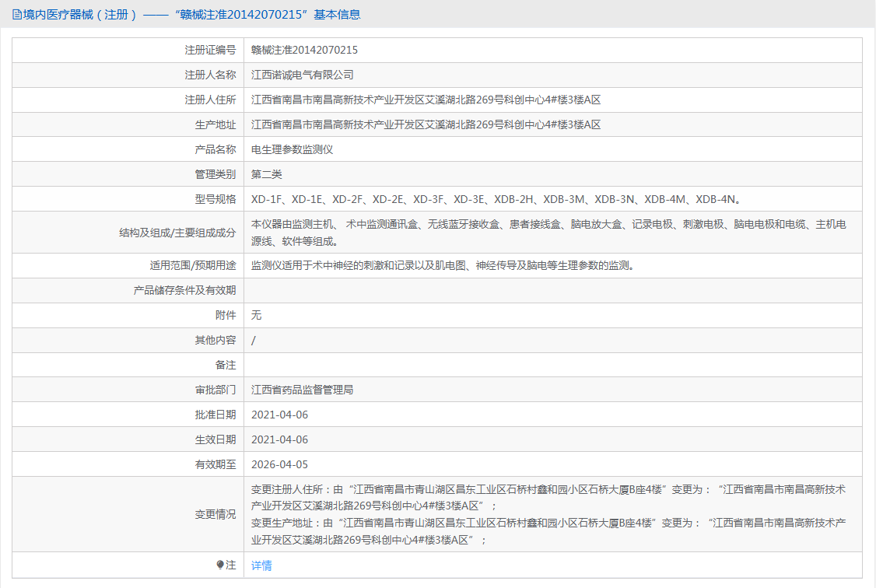Click the 适用范围/预期用途 label

pos(193,266)
